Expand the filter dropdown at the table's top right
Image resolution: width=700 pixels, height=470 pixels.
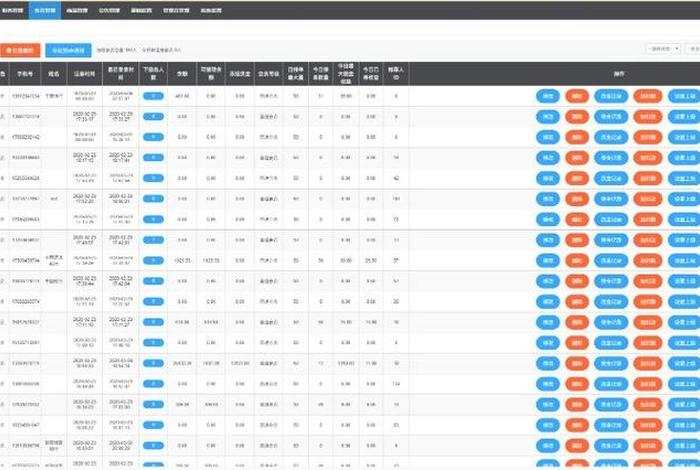(x=661, y=49)
